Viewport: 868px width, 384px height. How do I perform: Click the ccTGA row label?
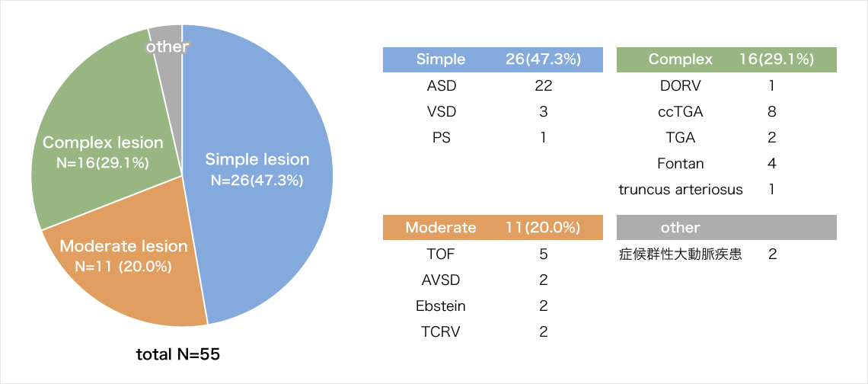680,112
